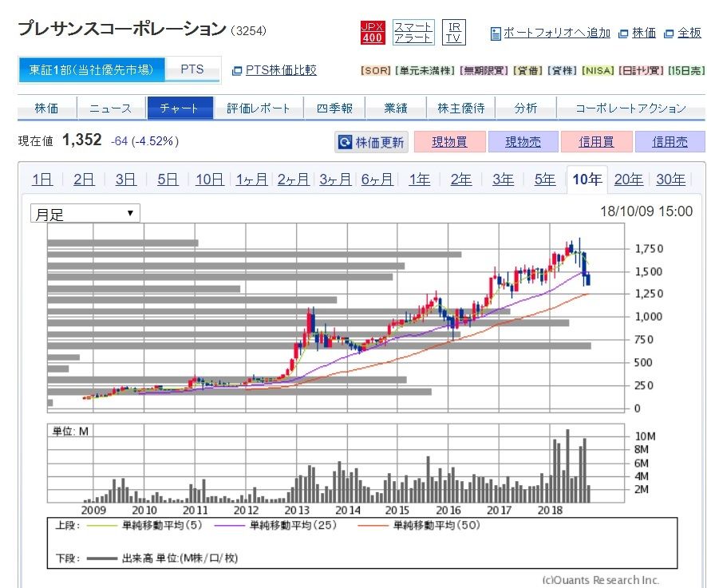707x588 pixels.
Task: Click the 2018 peak volume bar
Action: point(567,466)
